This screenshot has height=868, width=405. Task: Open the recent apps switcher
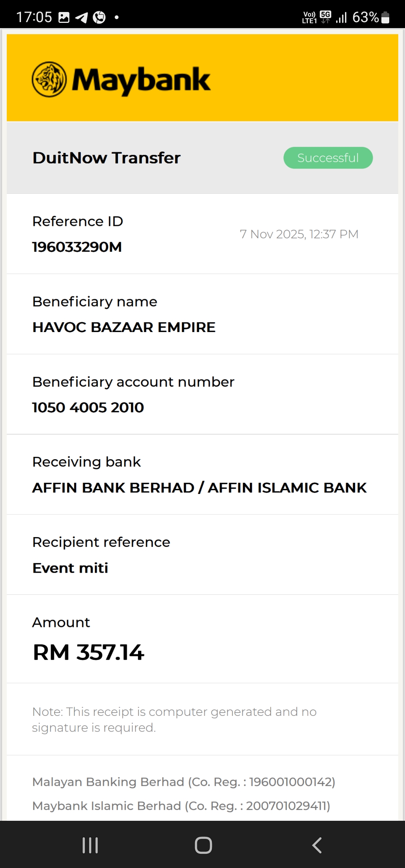[90, 845]
